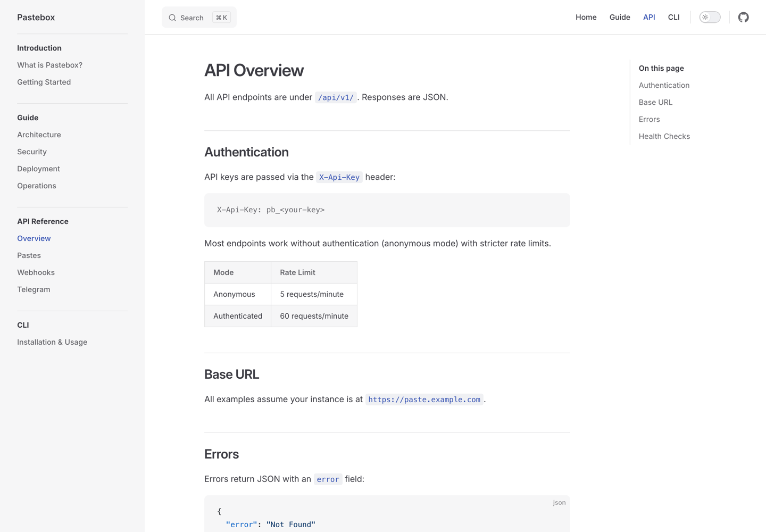Open Operations guide page
The width and height of the screenshot is (766, 532).
tap(36, 186)
